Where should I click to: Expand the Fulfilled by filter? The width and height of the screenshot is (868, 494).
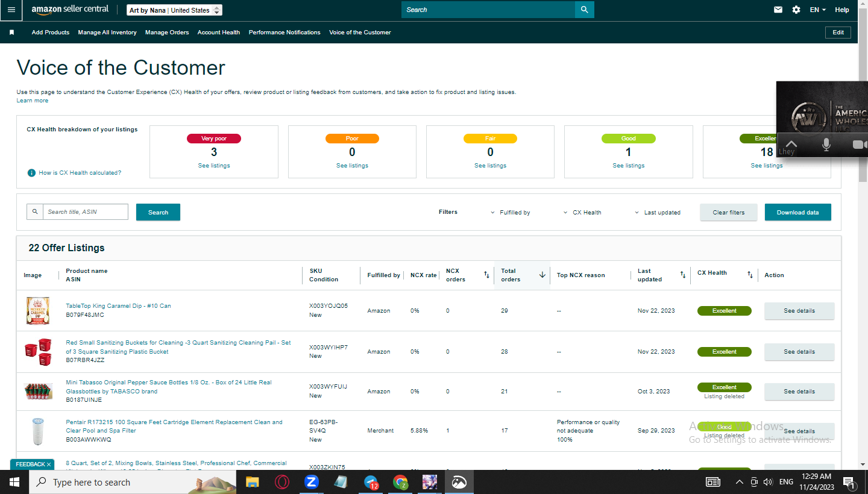pyautogui.click(x=510, y=213)
